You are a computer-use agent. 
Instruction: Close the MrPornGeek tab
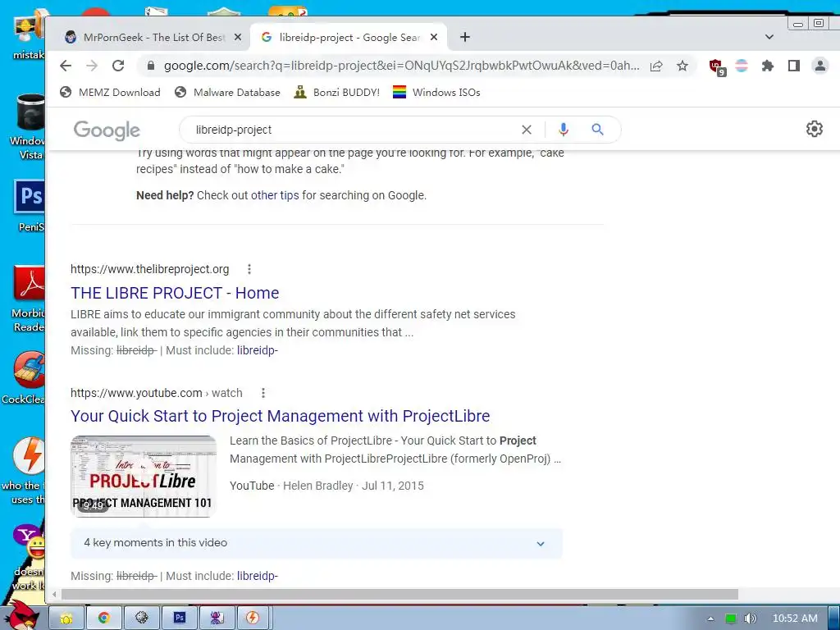click(x=239, y=37)
